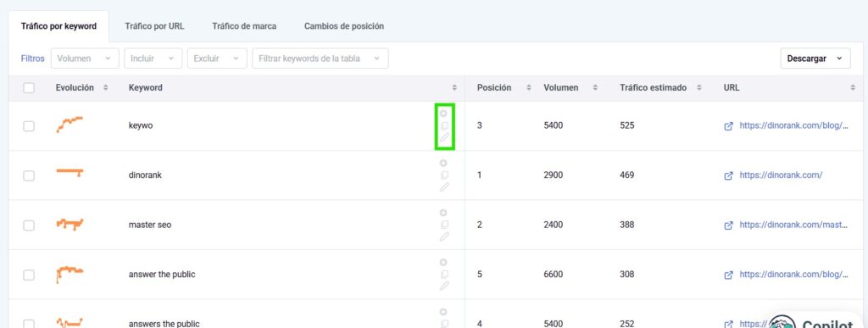Click the estimated traffic value 525
Image resolution: width=868 pixels, height=328 pixels.
click(x=627, y=126)
